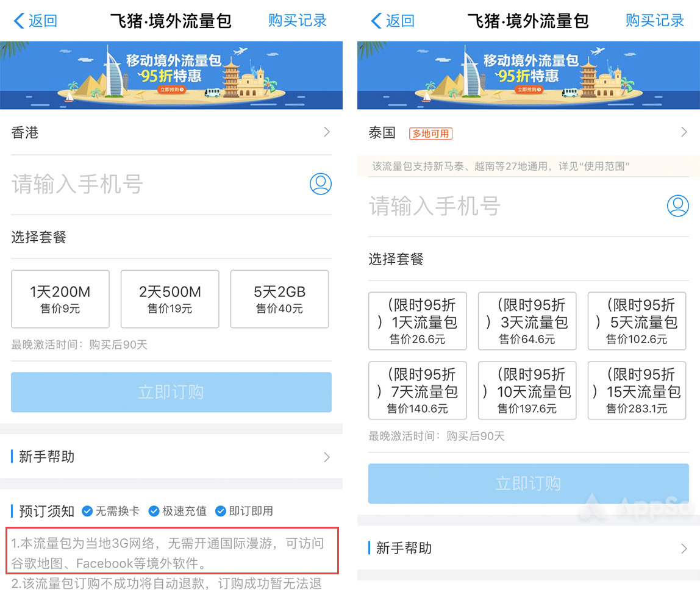Click the 极速充值 checkmark icon
Viewport: 700px width, 592px height.
(154, 512)
